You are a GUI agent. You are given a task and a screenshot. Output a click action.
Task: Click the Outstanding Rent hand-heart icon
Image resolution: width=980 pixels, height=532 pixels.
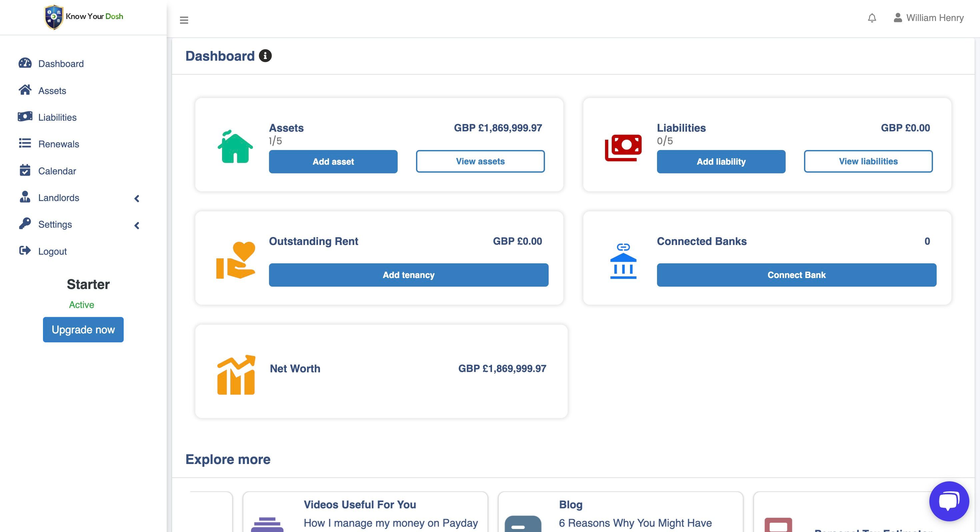(236, 260)
